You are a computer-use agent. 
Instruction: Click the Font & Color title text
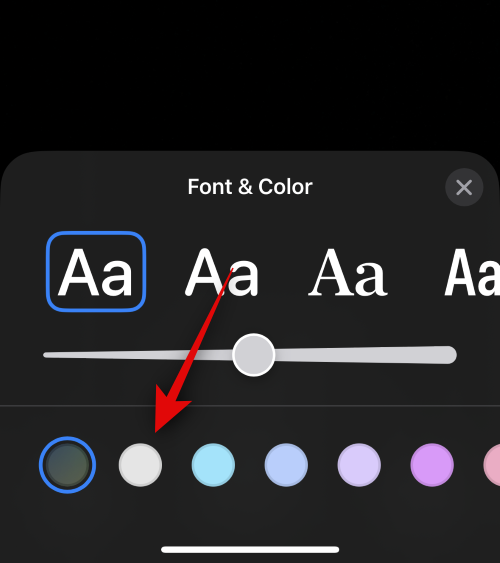[250, 187]
